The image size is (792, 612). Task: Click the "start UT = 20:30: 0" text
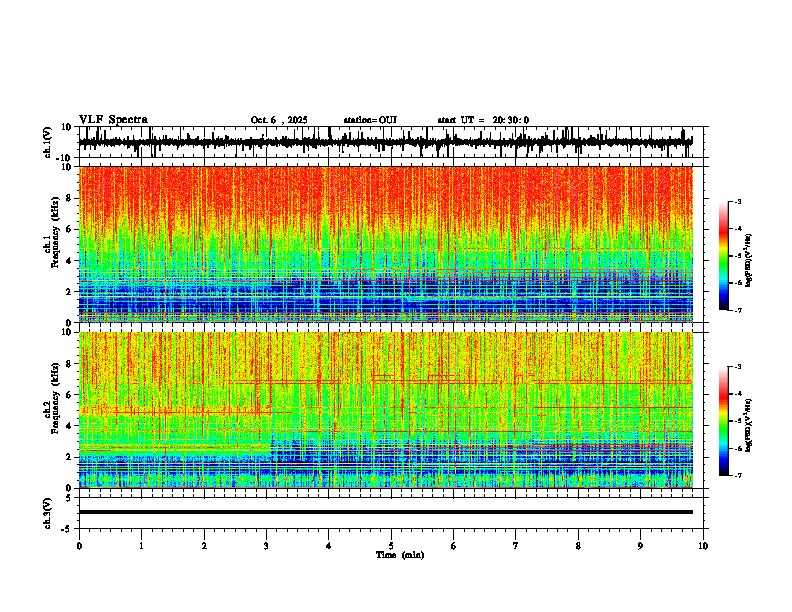483,120
